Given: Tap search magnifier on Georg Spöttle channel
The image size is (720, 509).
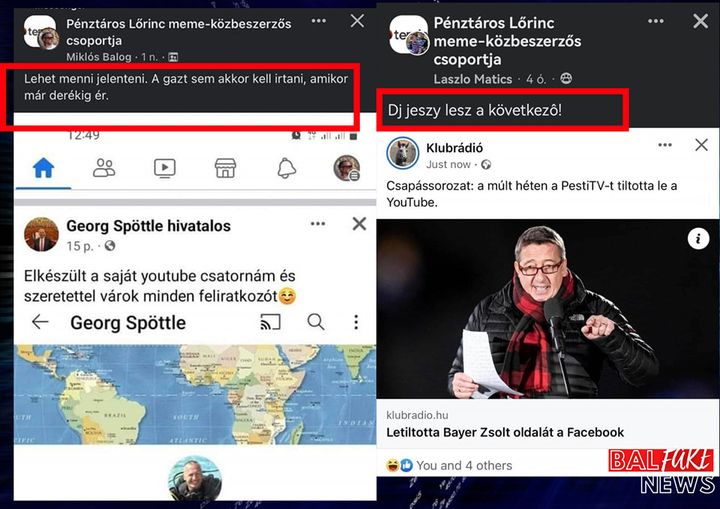Looking at the screenshot, I should click(x=315, y=322).
